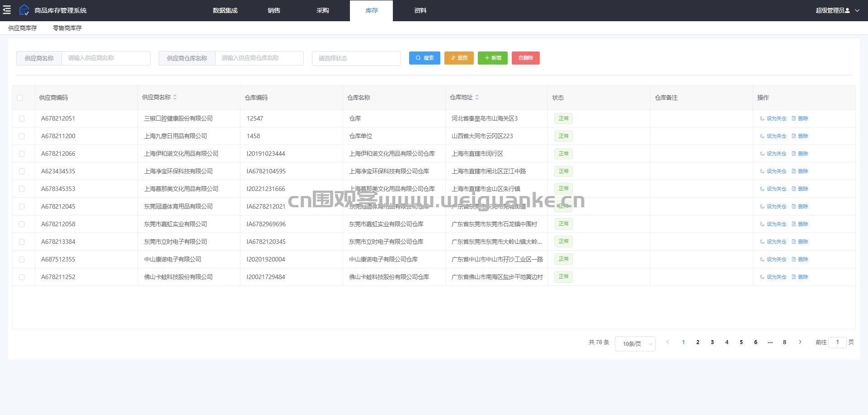
Task: Click 设为关仓 for row A678345353
Action: (x=773, y=189)
